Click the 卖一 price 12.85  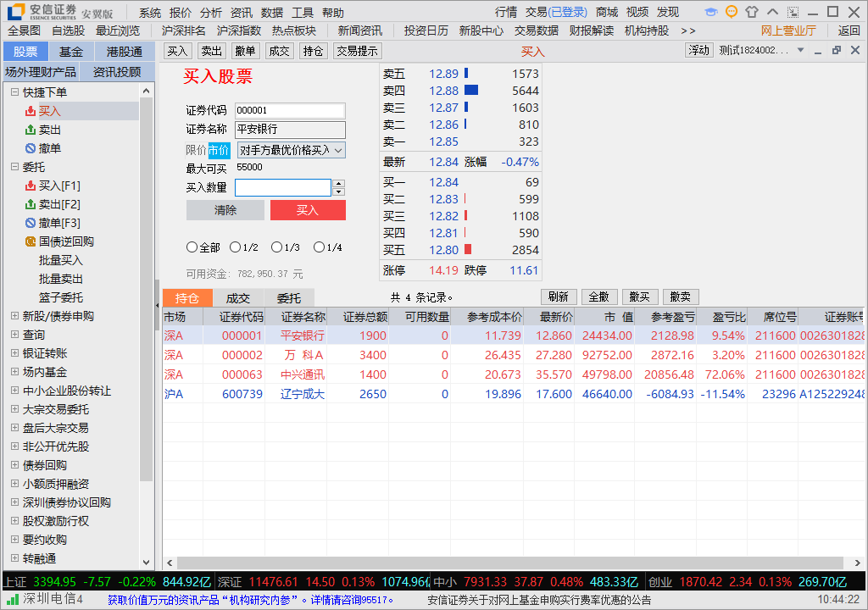pos(443,141)
